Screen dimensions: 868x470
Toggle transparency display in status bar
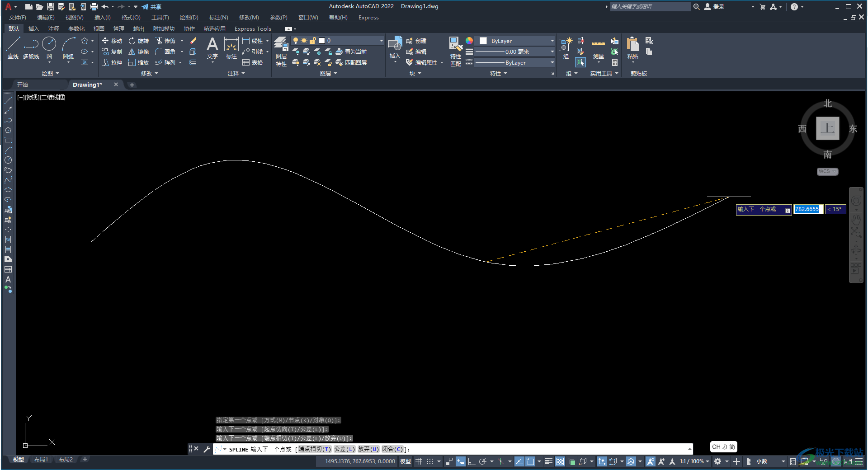[560, 461]
